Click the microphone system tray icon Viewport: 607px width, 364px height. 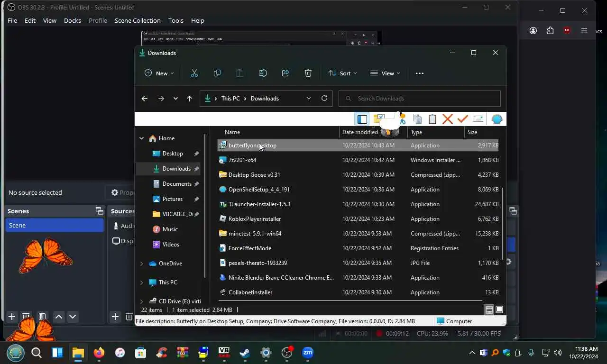coord(531,353)
